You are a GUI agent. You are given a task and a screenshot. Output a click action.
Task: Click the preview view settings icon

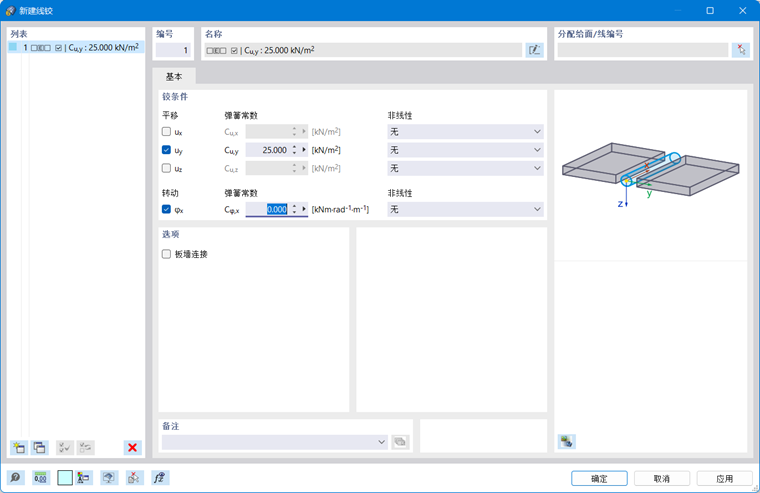(567, 442)
